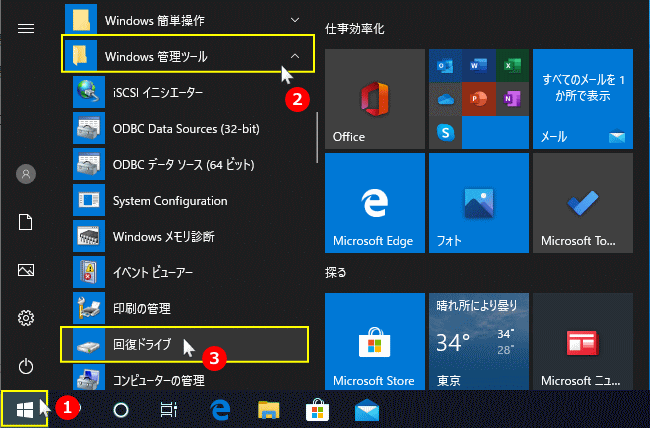Click the ODBC Data Sources (32-bit) icon
The image size is (650, 428).
(89, 128)
